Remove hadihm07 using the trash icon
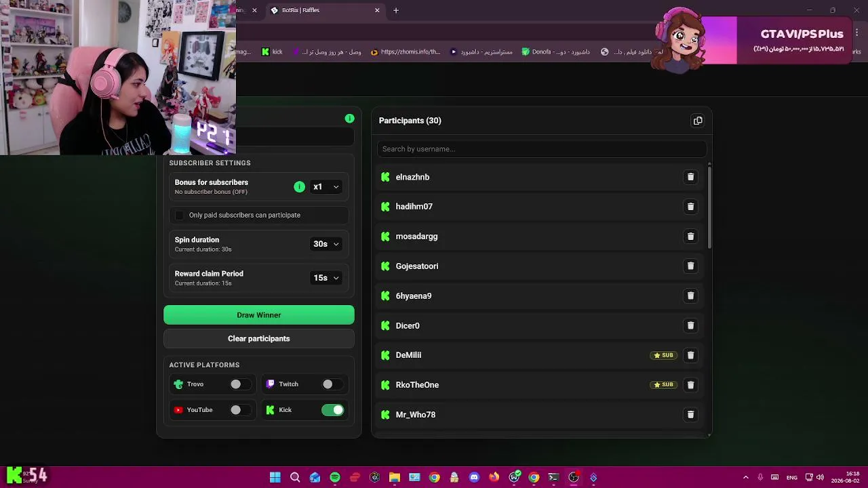The height and width of the screenshot is (488, 868). point(690,207)
